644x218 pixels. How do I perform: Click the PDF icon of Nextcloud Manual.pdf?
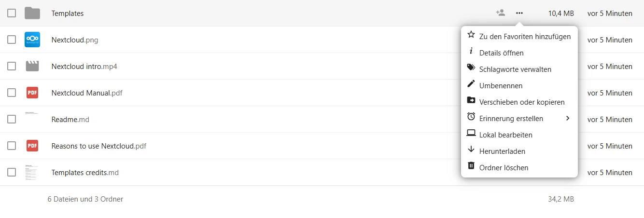point(32,93)
